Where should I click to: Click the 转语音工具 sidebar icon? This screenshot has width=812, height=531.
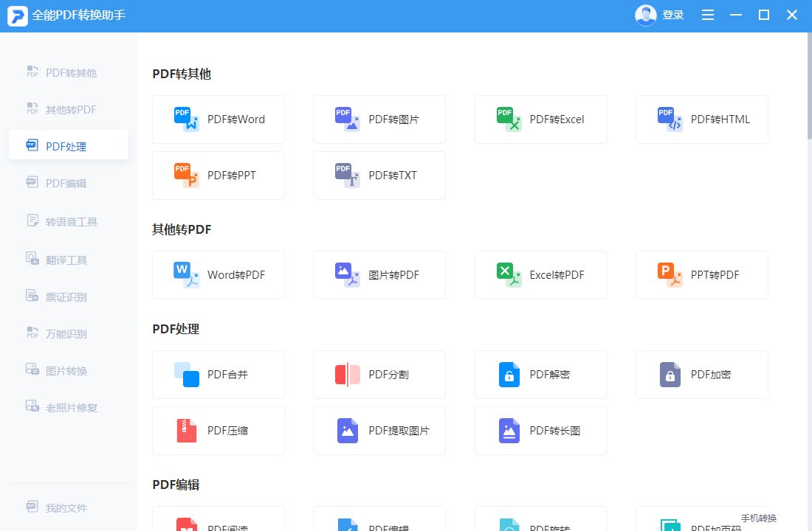32,221
